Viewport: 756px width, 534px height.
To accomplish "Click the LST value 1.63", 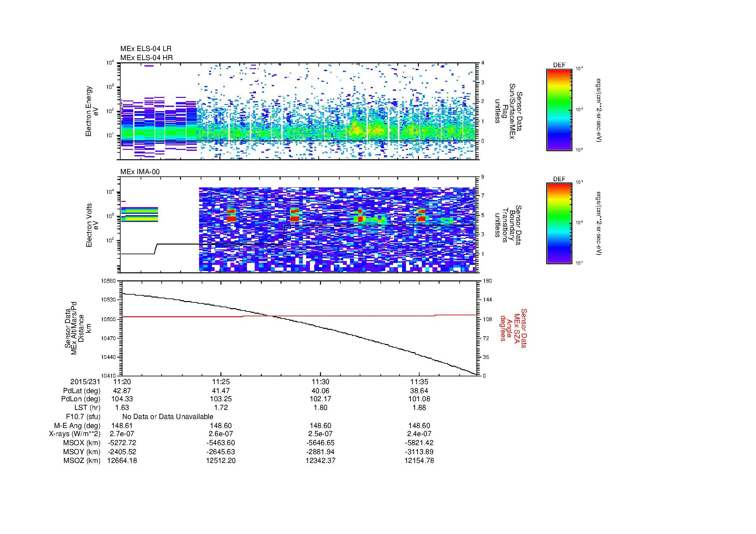I will click(122, 408).
